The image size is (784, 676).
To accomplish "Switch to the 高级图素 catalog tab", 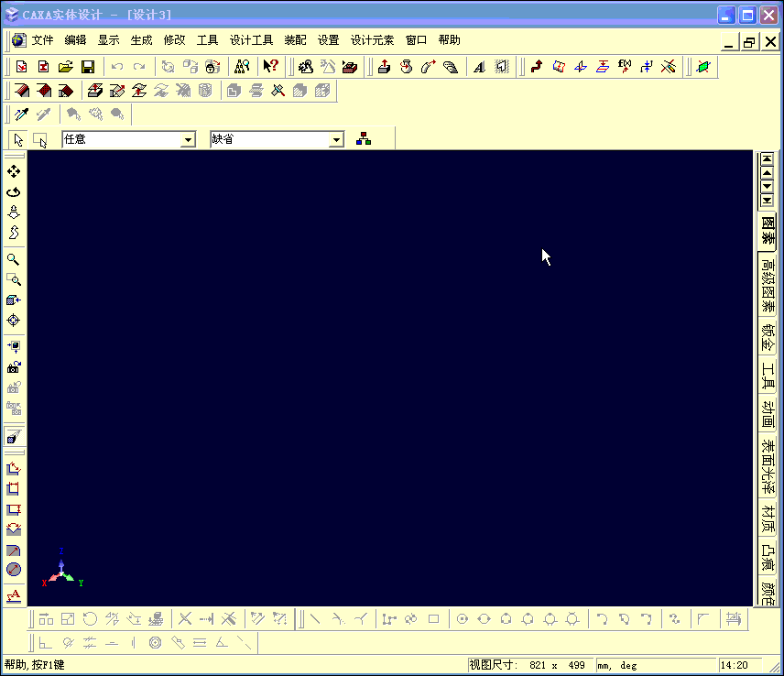I will pyautogui.click(x=768, y=286).
